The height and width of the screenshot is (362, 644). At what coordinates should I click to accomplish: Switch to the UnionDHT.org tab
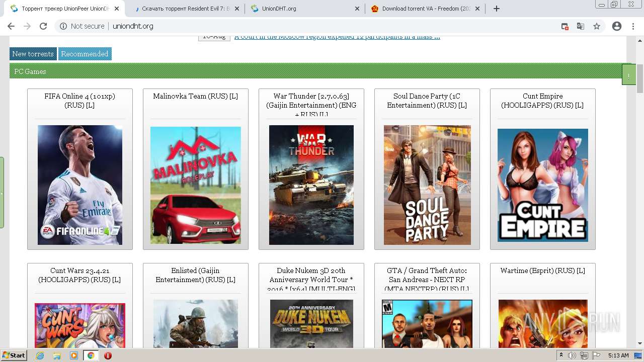click(305, 9)
